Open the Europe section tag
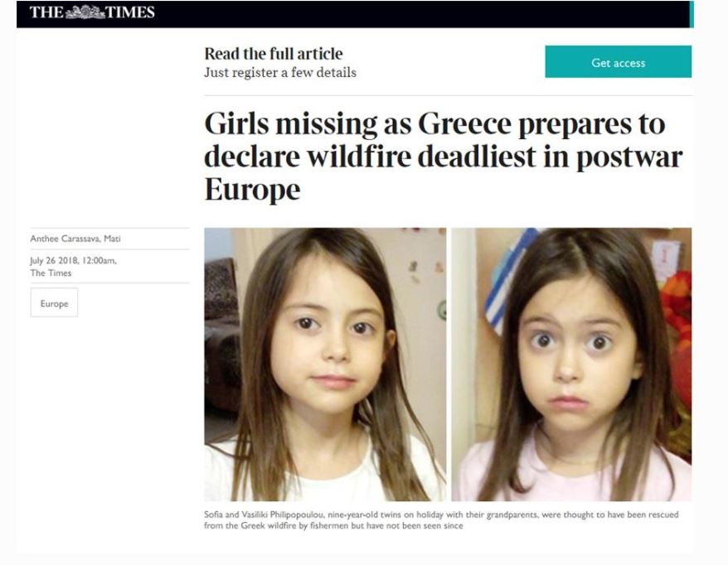The image size is (728, 565). (x=55, y=303)
